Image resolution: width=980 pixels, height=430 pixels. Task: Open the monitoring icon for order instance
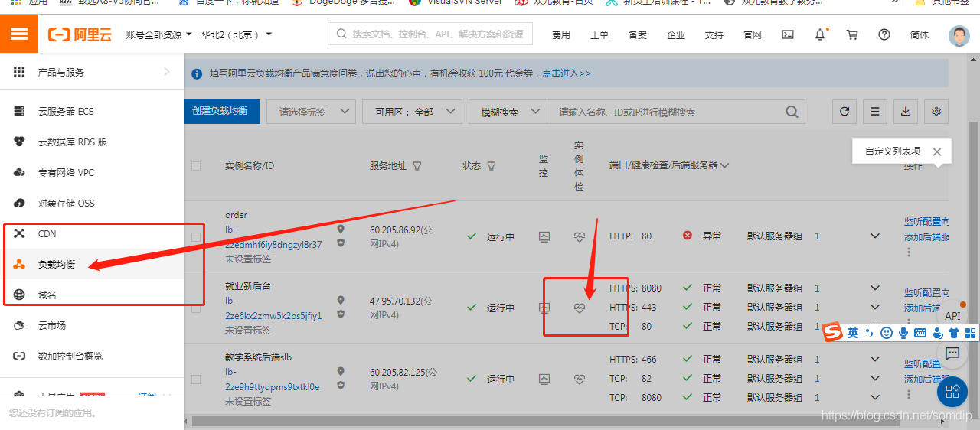point(544,236)
